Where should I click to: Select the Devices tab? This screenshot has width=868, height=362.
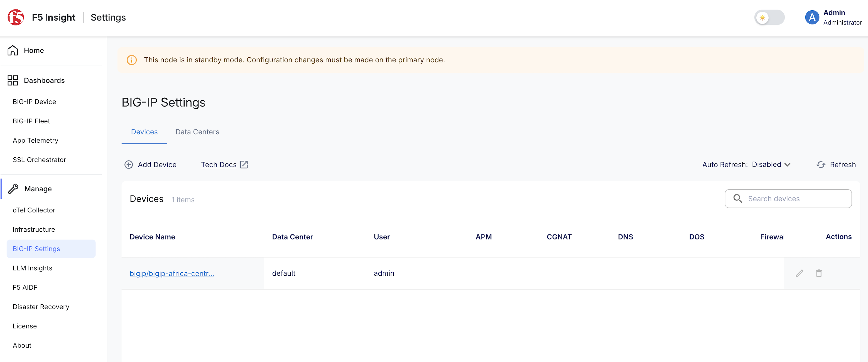(144, 132)
